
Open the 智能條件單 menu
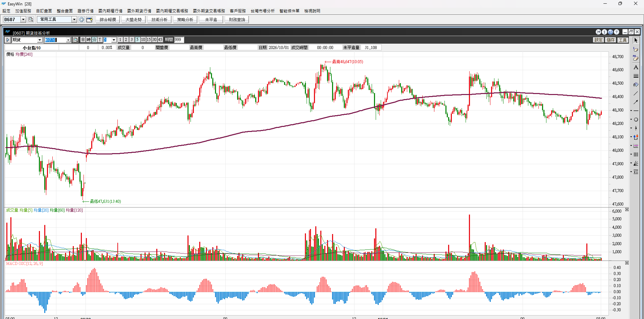(289, 11)
